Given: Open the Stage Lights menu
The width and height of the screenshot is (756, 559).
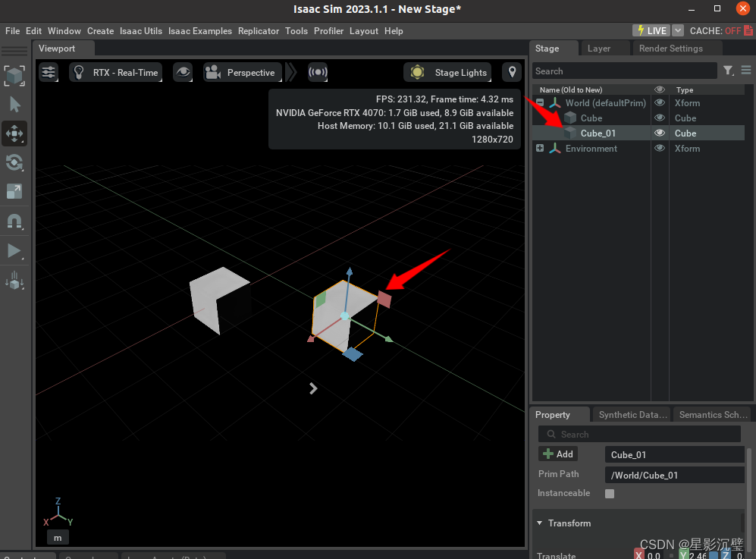Looking at the screenshot, I should coord(447,72).
